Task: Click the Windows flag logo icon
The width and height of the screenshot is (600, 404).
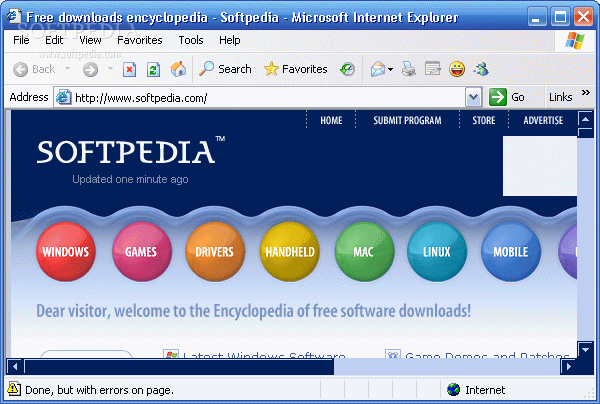Action: [x=575, y=40]
